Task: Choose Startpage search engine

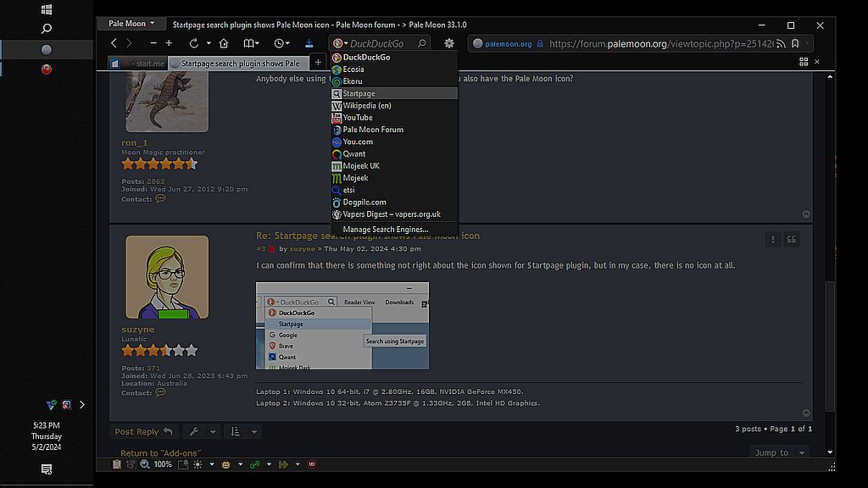Action: 394,93
